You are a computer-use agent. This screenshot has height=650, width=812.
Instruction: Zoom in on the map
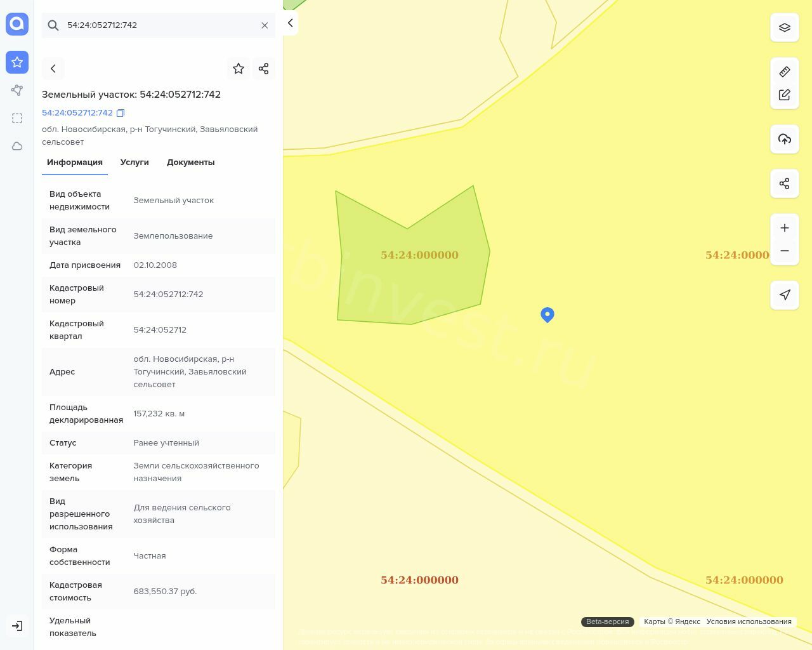point(784,228)
